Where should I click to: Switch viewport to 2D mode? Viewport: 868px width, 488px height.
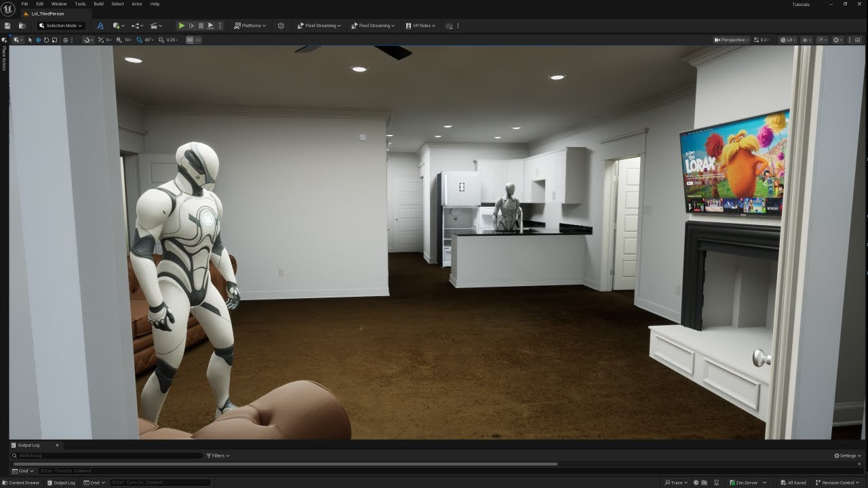tap(198, 40)
